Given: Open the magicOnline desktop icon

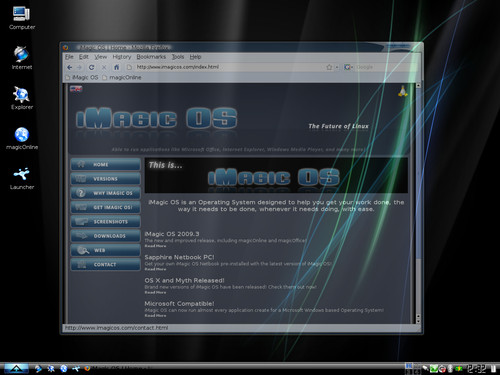Looking at the screenshot, I should (x=22, y=138).
